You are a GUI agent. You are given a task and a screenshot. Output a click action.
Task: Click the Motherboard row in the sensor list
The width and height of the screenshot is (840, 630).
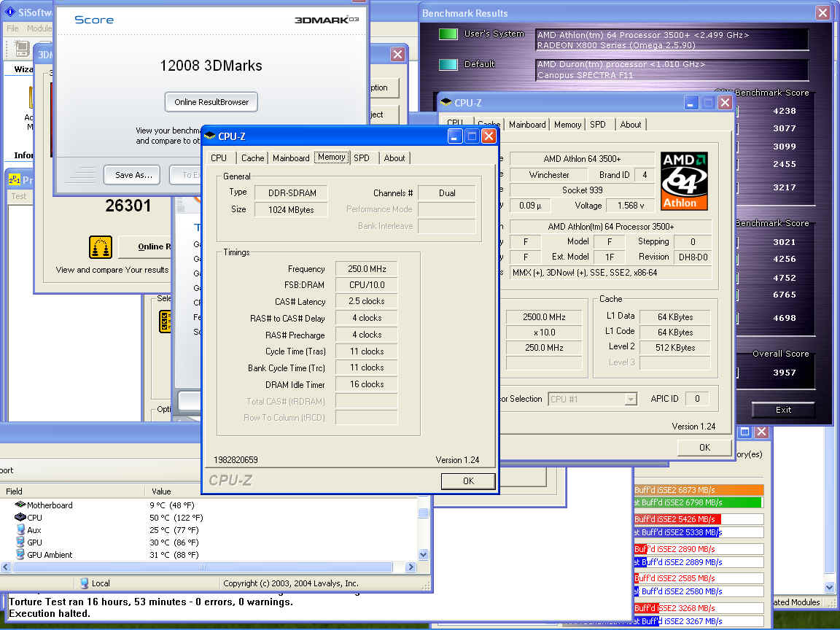point(209,505)
